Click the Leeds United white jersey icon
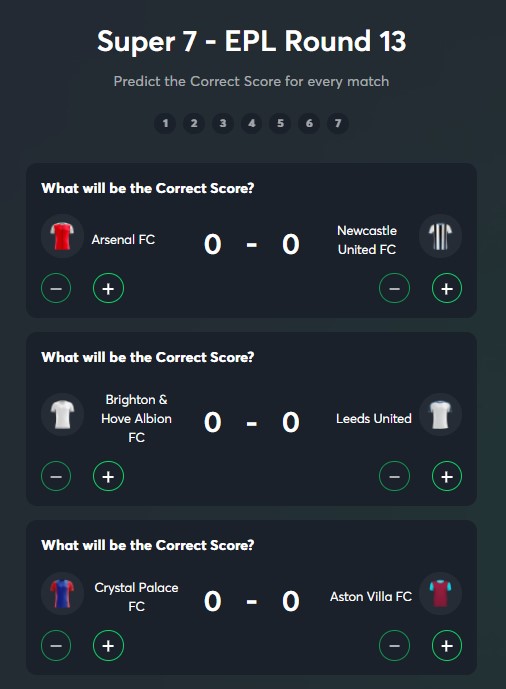 coord(440,414)
